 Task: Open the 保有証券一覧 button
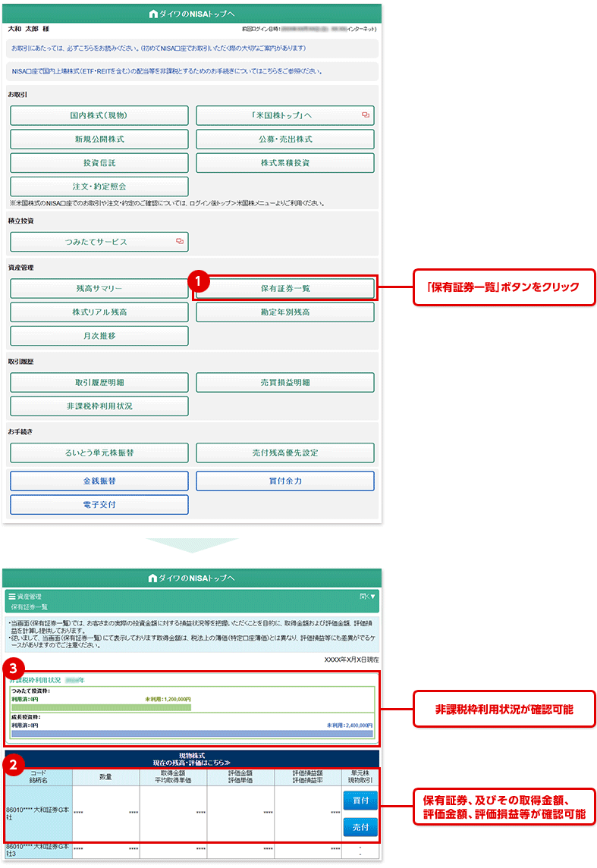click(284, 288)
